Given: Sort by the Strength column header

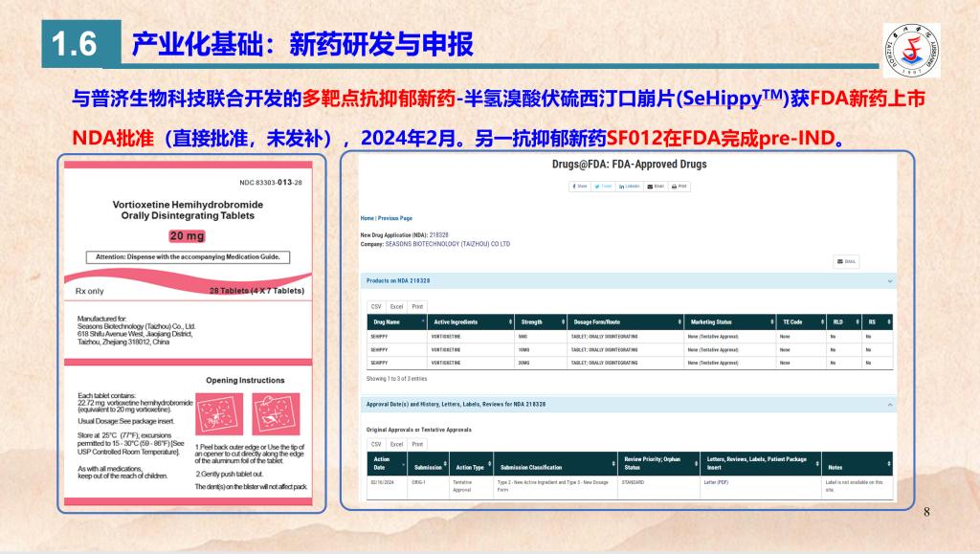Looking at the screenshot, I should click(542, 322).
